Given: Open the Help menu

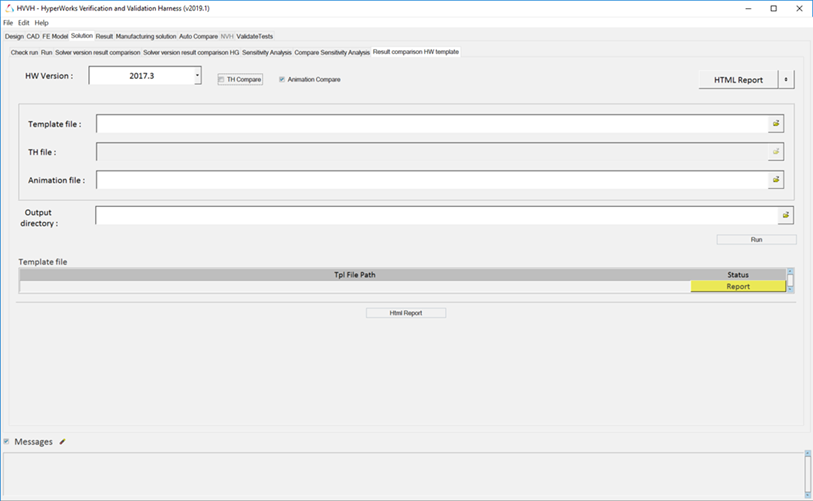Looking at the screenshot, I should coord(41,23).
